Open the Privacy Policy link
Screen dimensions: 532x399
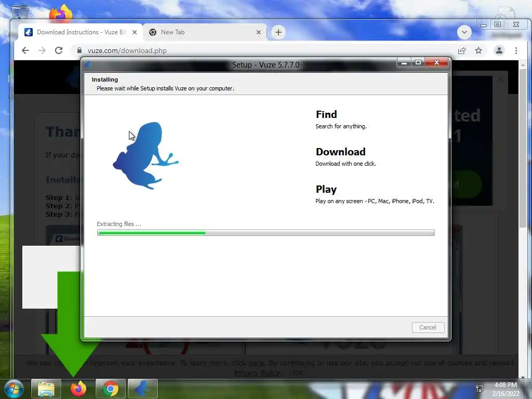(258, 373)
